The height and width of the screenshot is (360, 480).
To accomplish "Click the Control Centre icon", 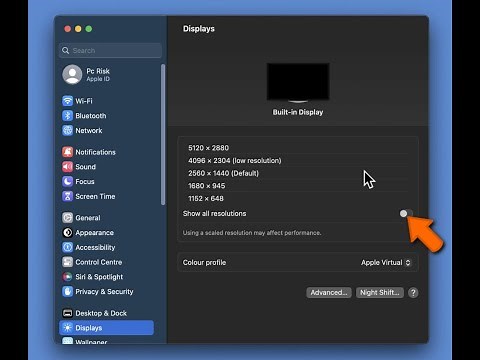I will click(x=67, y=262).
